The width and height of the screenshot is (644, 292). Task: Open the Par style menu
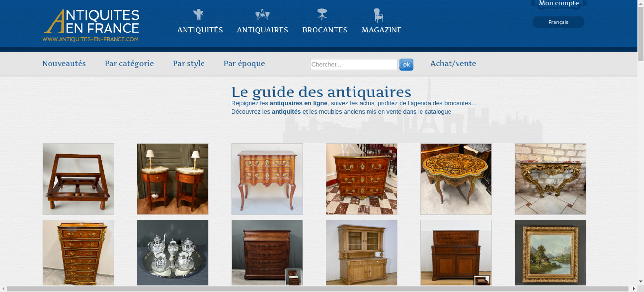pyautogui.click(x=189, y=63)
